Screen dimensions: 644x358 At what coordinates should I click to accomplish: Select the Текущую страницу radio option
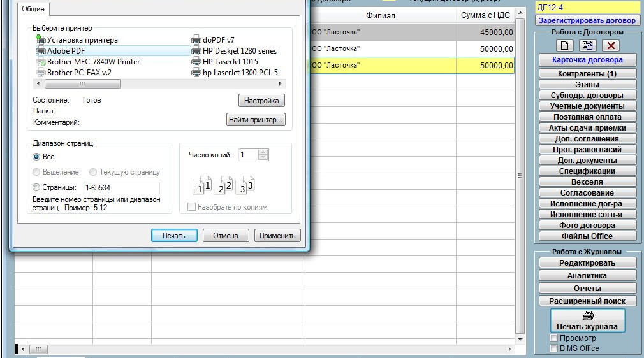pos(93,172)
